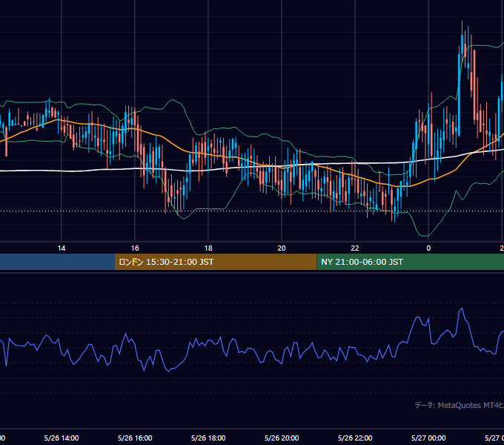Click the 14 hour label on the price chart axis

(62, 248)
